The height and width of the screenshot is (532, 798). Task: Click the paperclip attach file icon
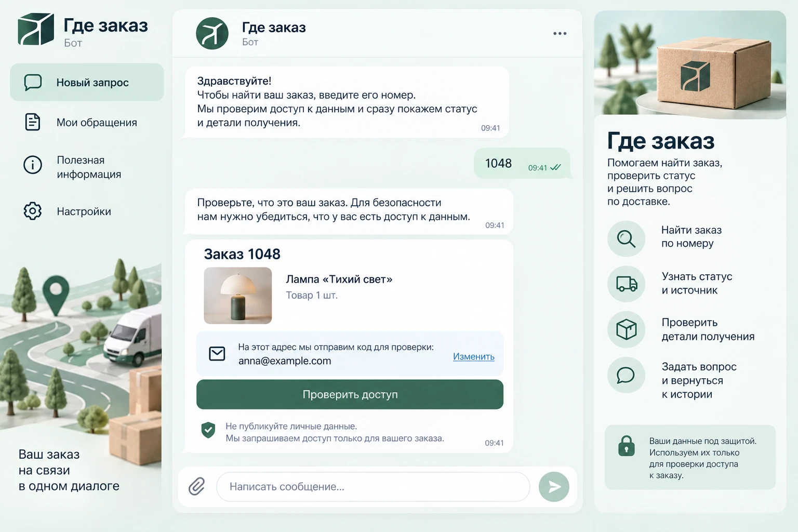click(196, 487)
